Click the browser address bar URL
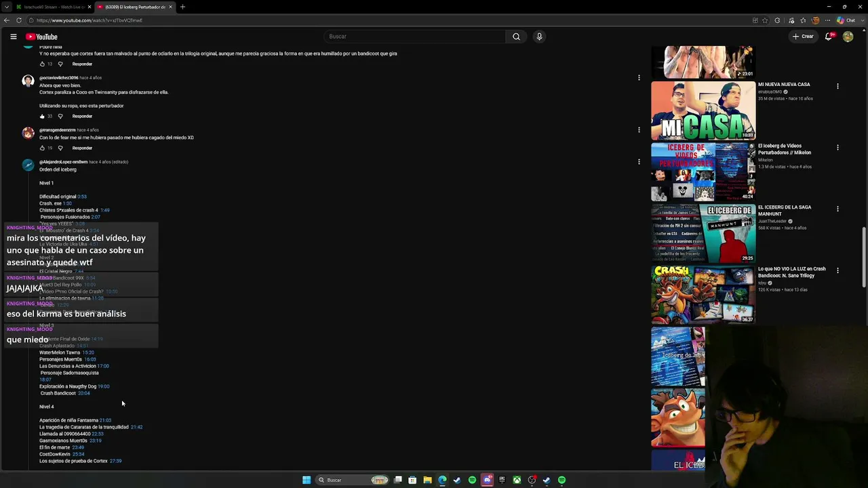This screenshot has width=868, height=488. tap(90, 20)
